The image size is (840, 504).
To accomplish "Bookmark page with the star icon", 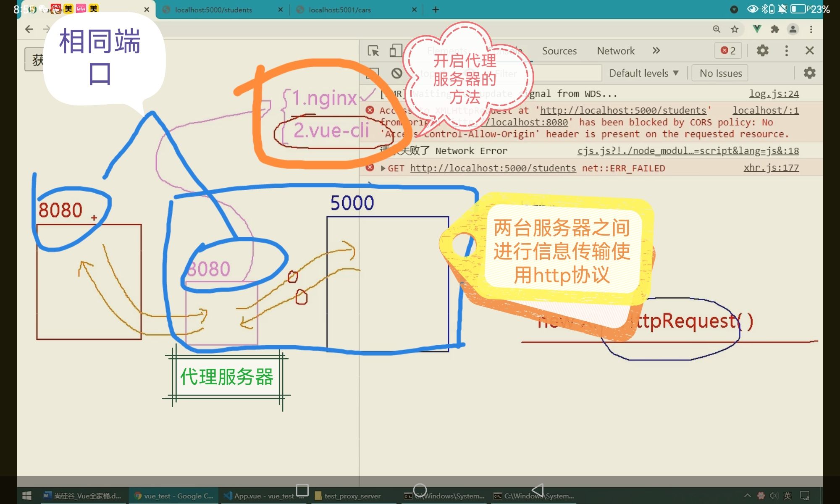I will [735, 29].
